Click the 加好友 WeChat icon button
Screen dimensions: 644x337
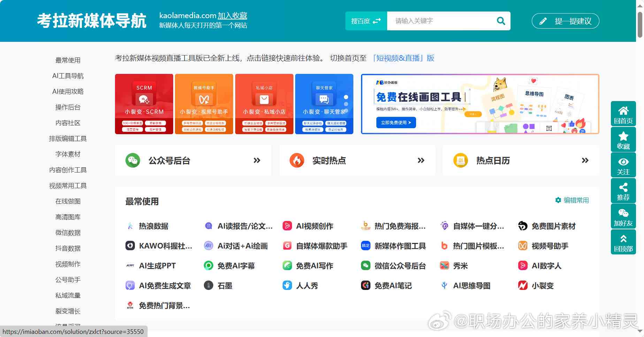click(623, 216)
